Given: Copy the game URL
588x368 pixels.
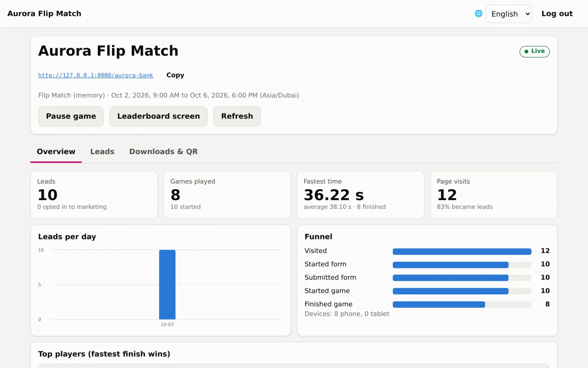Looking at the screenshot, I should pyautogui.click(x=175, y=75).
